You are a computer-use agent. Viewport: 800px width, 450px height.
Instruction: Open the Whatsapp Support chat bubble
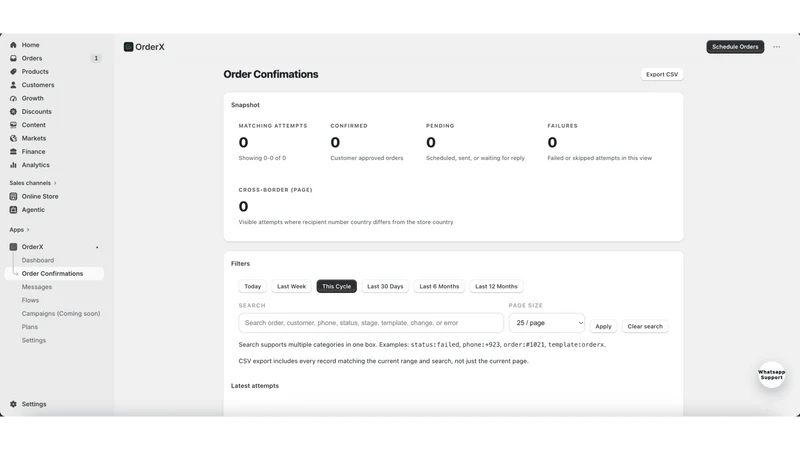click(x=771, y=375)
